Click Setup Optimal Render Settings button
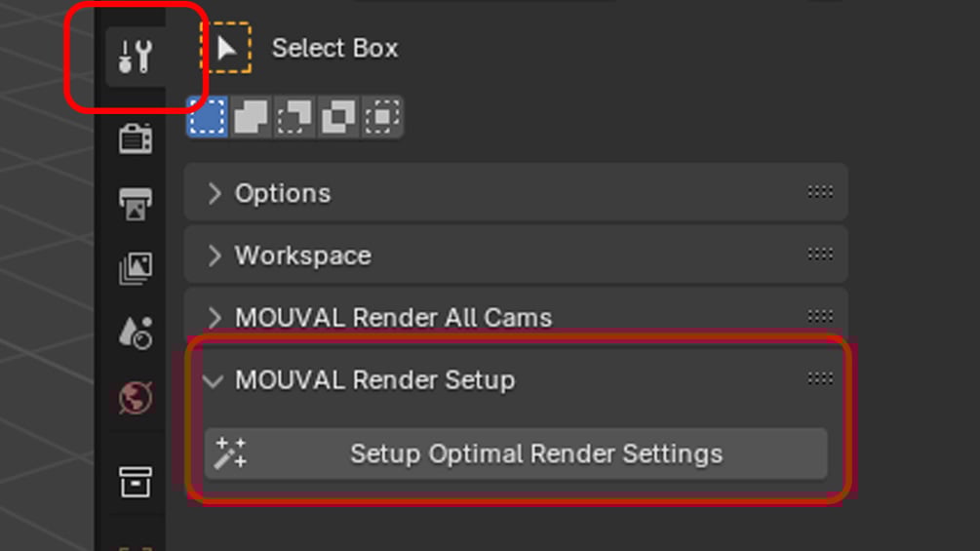This screenshot has width=980, height=551. pyautogui.click(x=535, y=453)
